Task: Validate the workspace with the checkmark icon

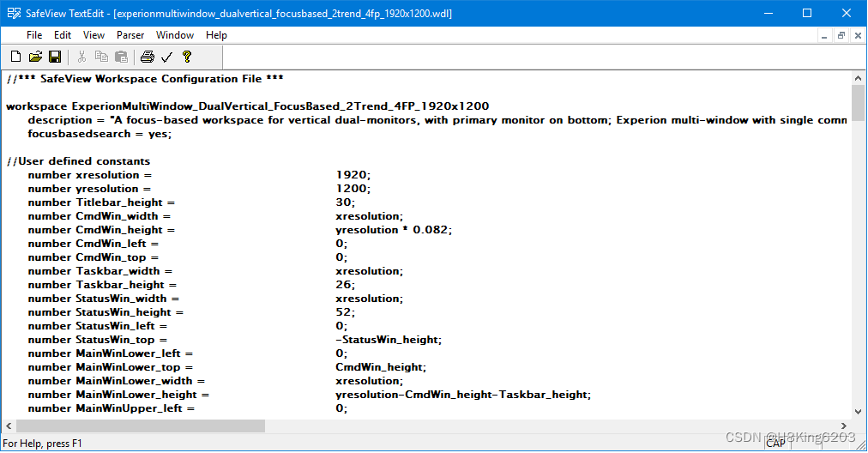Action: [166, 57]
